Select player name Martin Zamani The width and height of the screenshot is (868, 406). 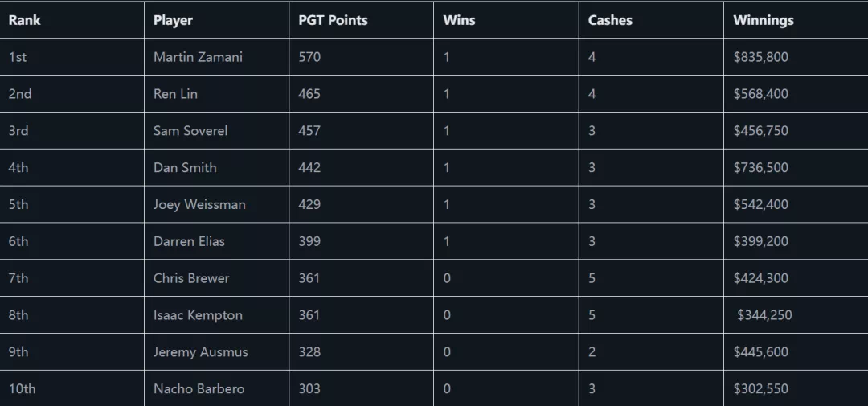point(198,57)
